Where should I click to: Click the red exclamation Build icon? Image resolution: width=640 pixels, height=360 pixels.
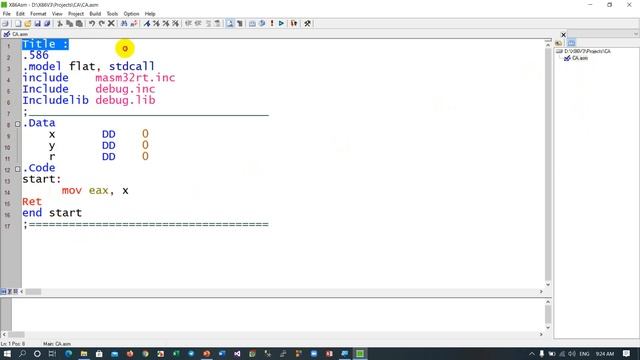coord(272,24)
